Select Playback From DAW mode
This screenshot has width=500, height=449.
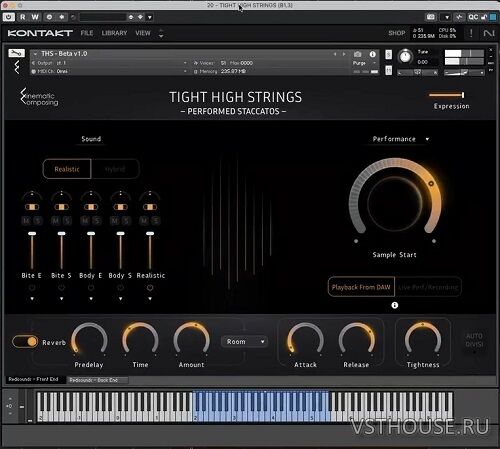coord(361,287)
